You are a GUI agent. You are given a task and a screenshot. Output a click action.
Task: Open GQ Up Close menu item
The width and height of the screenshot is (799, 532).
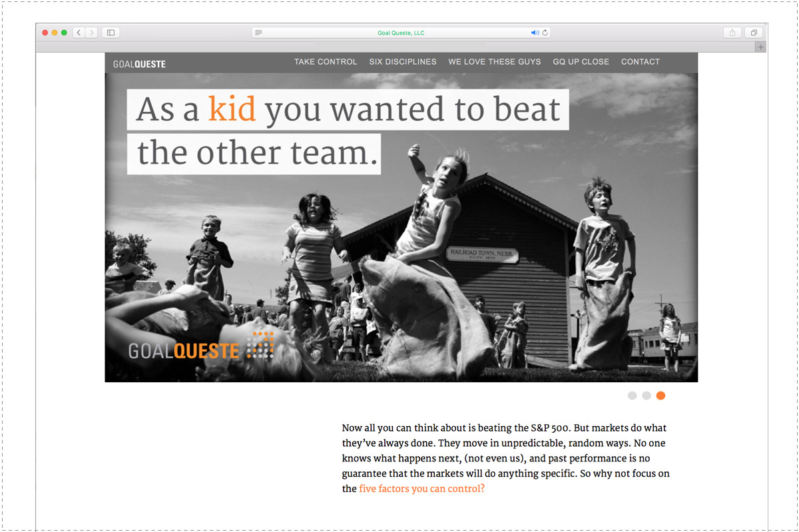[581, 62]
